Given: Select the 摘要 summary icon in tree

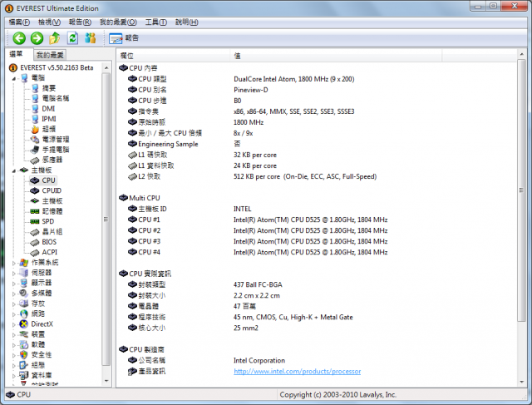Looking at the screenshot, I should (35, 88).
